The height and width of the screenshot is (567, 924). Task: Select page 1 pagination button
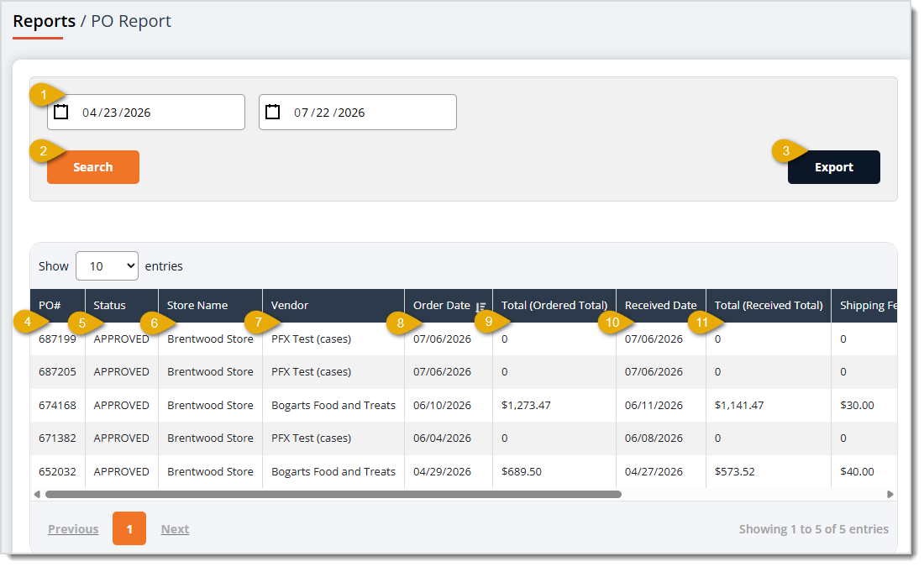click(129, 528)
